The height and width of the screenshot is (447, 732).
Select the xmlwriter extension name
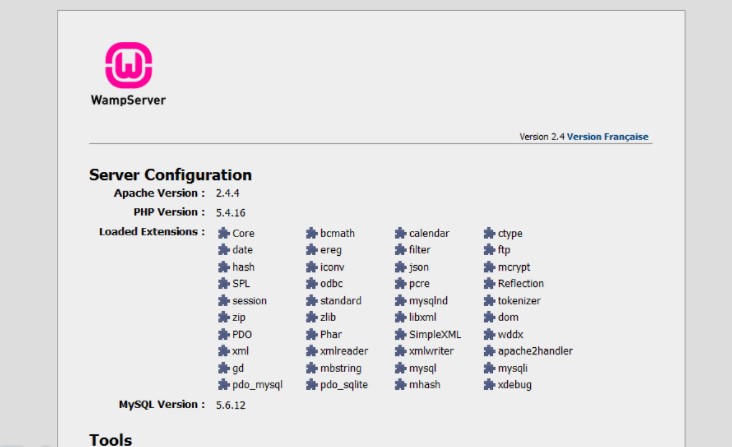tap(431, 351)
